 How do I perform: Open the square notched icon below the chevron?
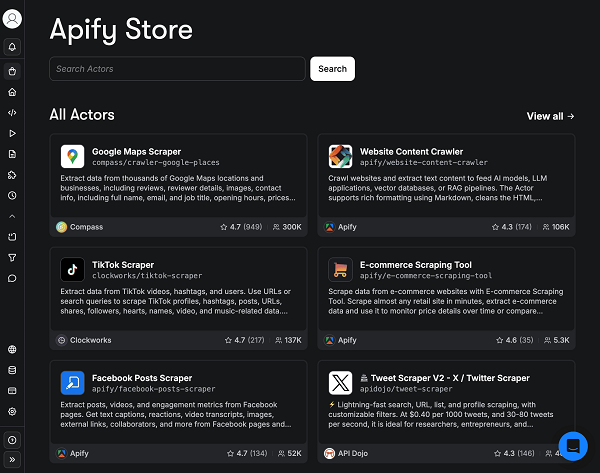pos(12,237)
